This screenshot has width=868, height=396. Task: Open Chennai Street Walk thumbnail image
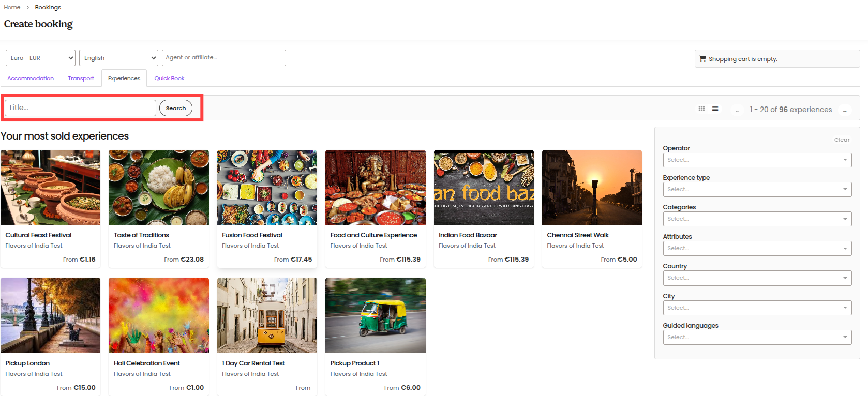[592, 187]
